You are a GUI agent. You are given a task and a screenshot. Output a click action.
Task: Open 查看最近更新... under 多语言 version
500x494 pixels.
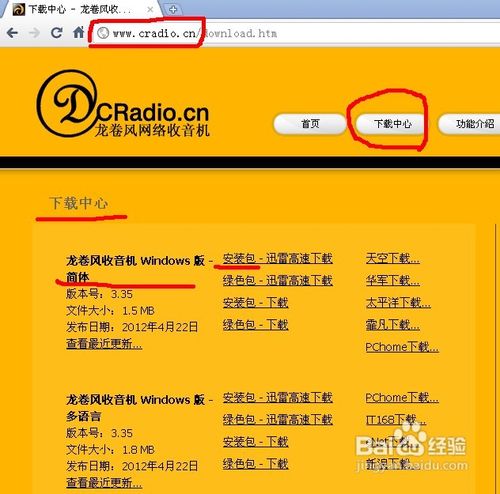tap(104, 482)
